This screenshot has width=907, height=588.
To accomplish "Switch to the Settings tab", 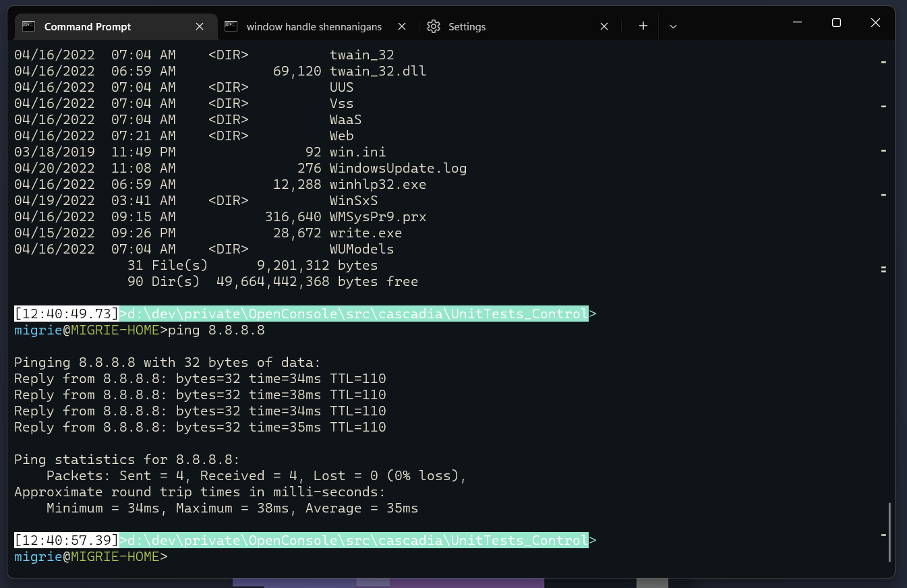I will 521,26.
